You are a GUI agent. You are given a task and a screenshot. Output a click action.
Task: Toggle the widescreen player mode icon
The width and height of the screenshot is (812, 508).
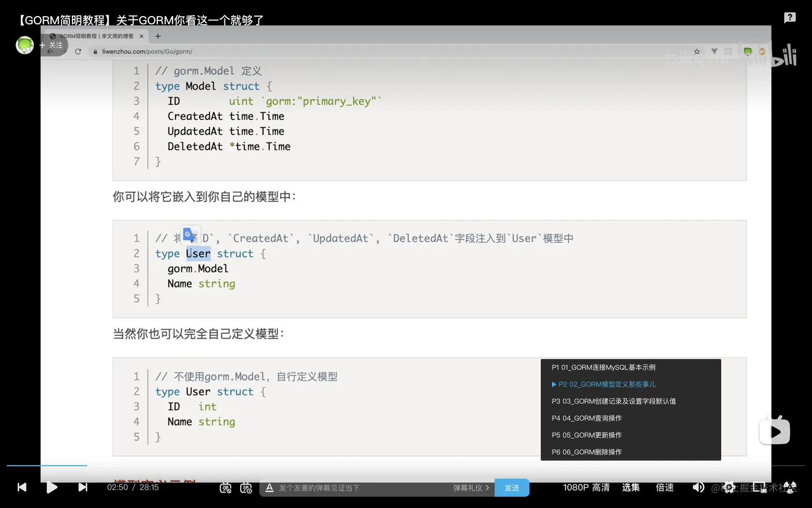[x=791, y=488]
